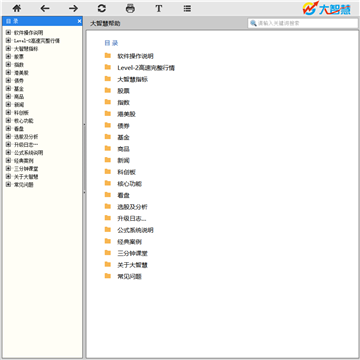This screenshot has height=360, width=360.
Task: Click the keyword search input field
Action: click(x=303, y=23)
